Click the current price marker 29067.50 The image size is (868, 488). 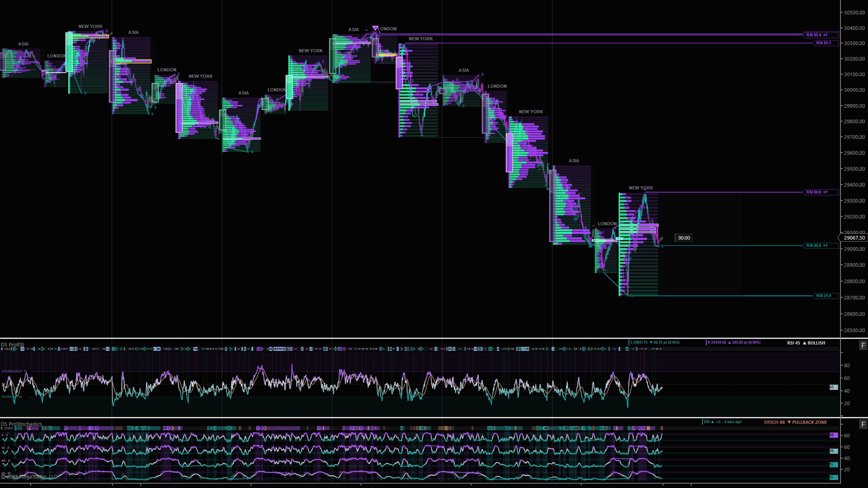tap(853, 238)
